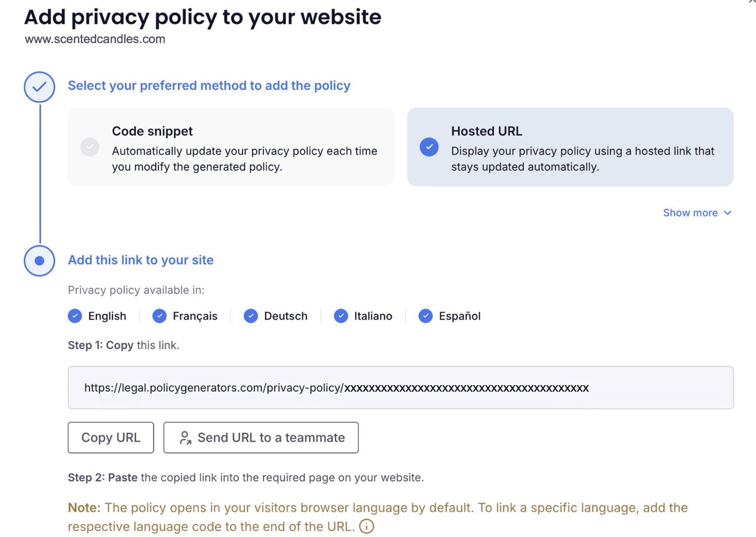
Task: Click the Deutsch language checkmark icon
Action: tap(251, 316)
